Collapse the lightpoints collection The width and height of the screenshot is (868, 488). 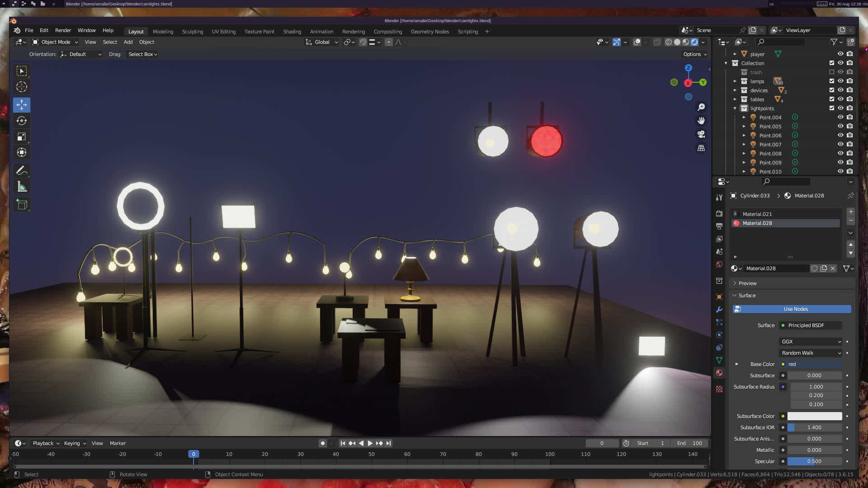pyautogui.click(x=735, y=108)
